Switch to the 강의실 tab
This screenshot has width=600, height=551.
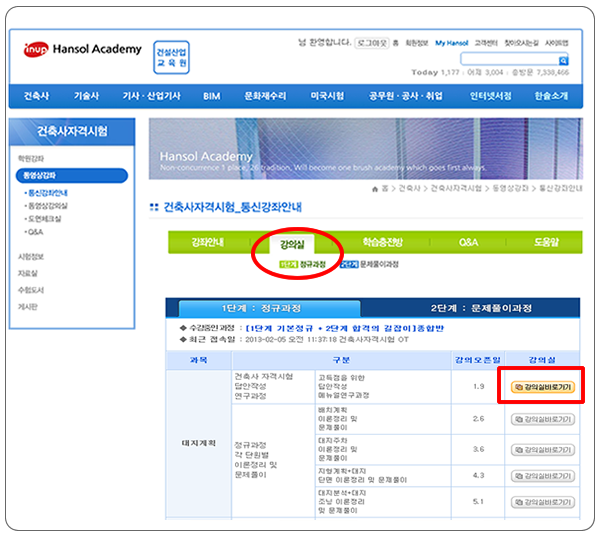(292, 245)
